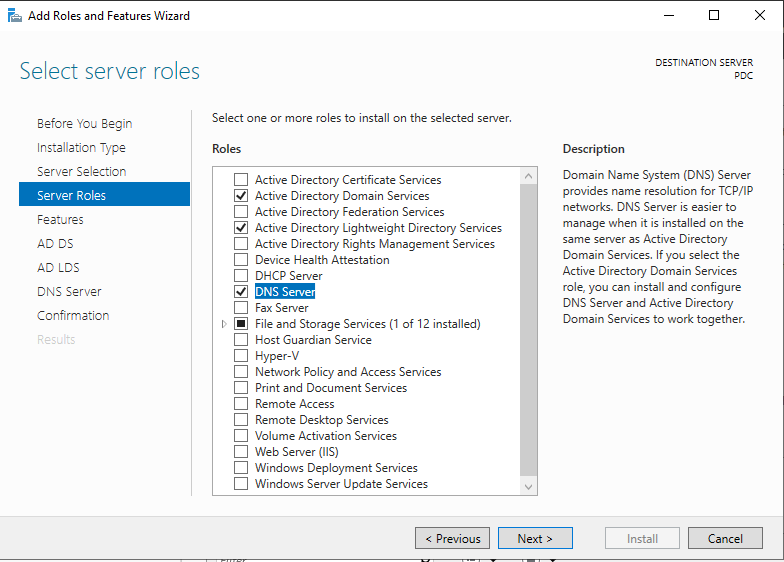Tick the Web Server (IIS) checkbox
This screenshot has width=784, height=562.
pos(241,452)
